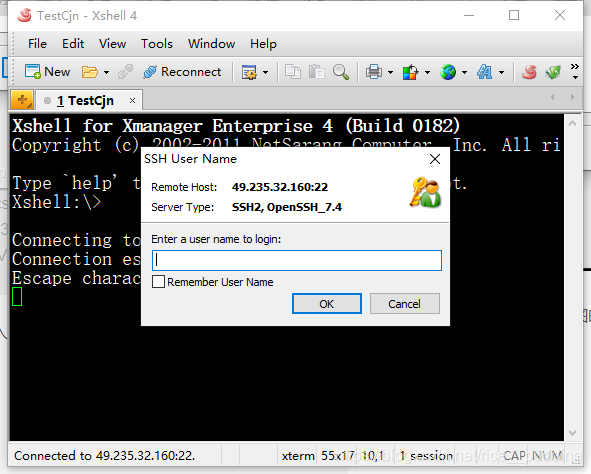This screenshot has width=591, height=474.
Task: Open the Help menu
Action: pyautogui.click(x=263, y=44)
